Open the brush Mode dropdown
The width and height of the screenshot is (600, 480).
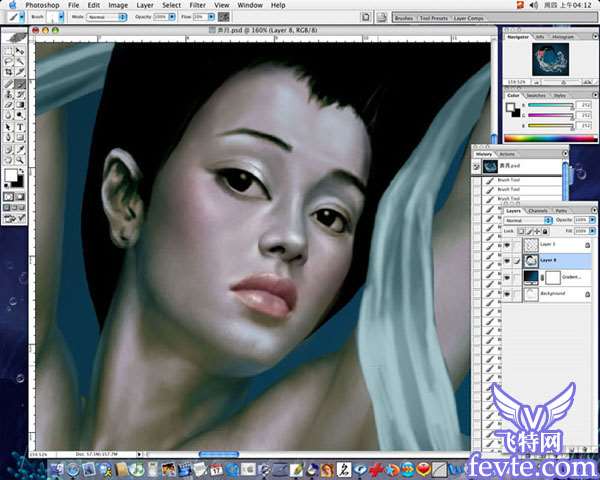click(x=107, y=17)
